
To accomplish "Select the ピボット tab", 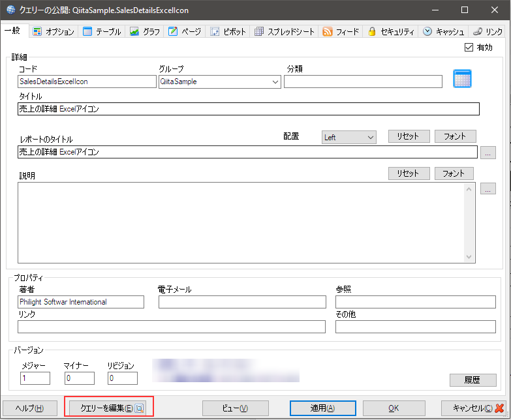I will [228, 31].
